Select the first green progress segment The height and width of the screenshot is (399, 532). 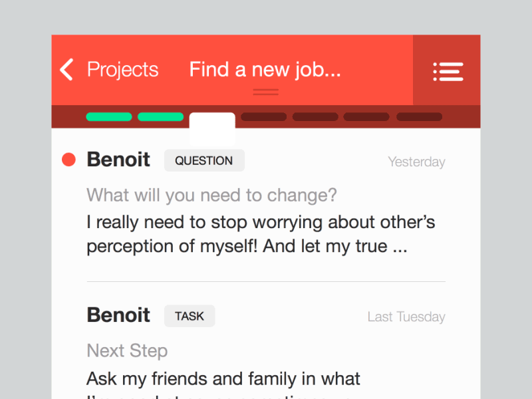tap(109, 117)
